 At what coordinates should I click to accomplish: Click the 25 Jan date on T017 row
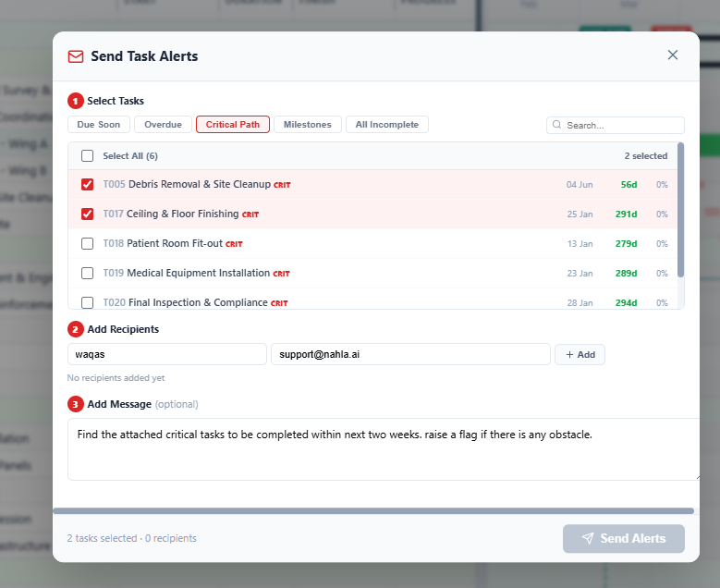pyautogui.click(x=580, y=214)
